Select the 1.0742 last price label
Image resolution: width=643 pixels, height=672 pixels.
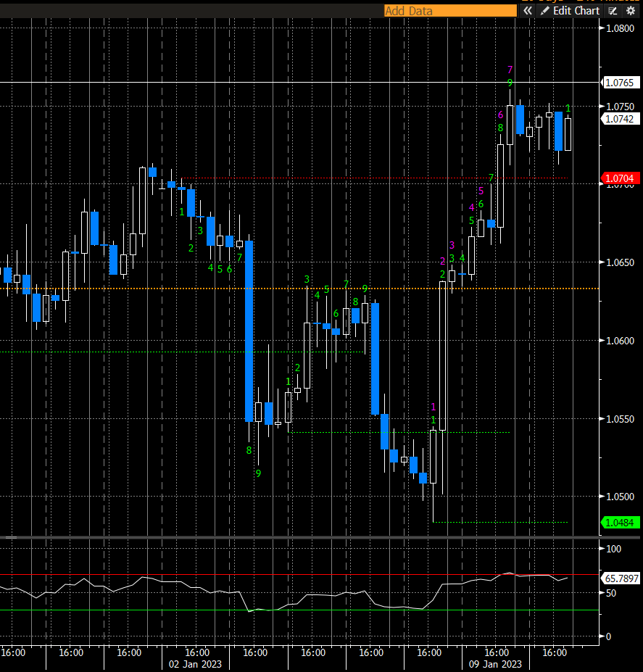click(619, 119)
